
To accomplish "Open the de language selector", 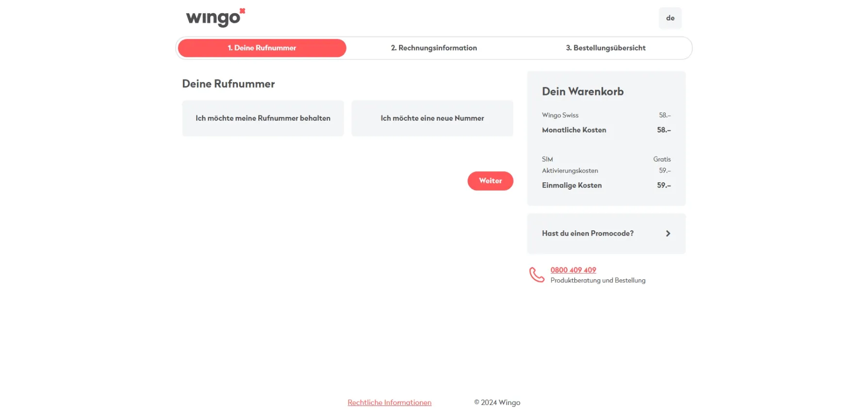I will tap(670, 18).
